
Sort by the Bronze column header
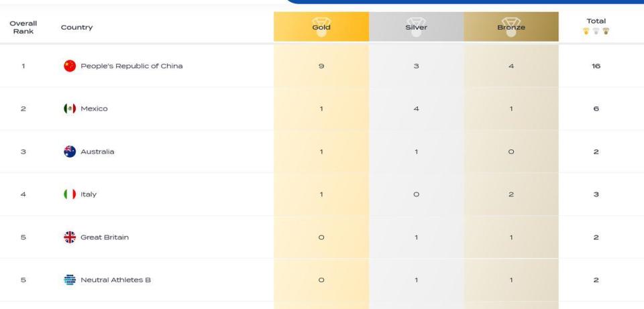[x=511, y=27]
